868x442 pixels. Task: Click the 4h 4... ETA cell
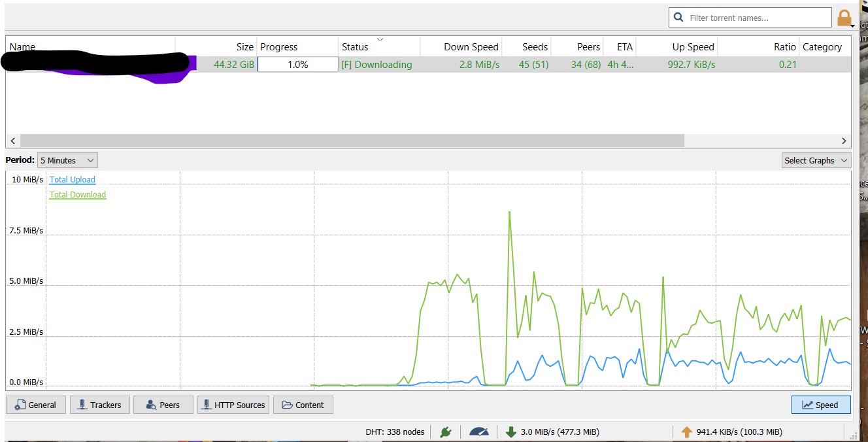coord(620,64)
